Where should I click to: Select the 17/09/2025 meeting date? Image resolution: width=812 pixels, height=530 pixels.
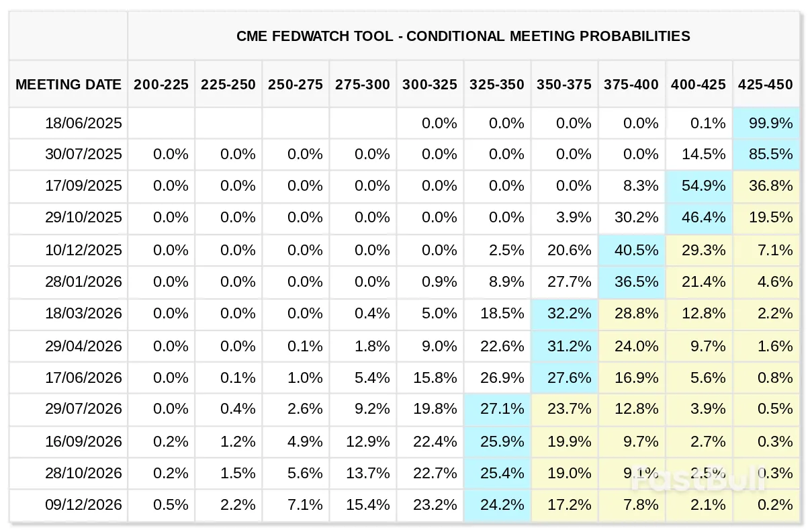click(83, 186)
